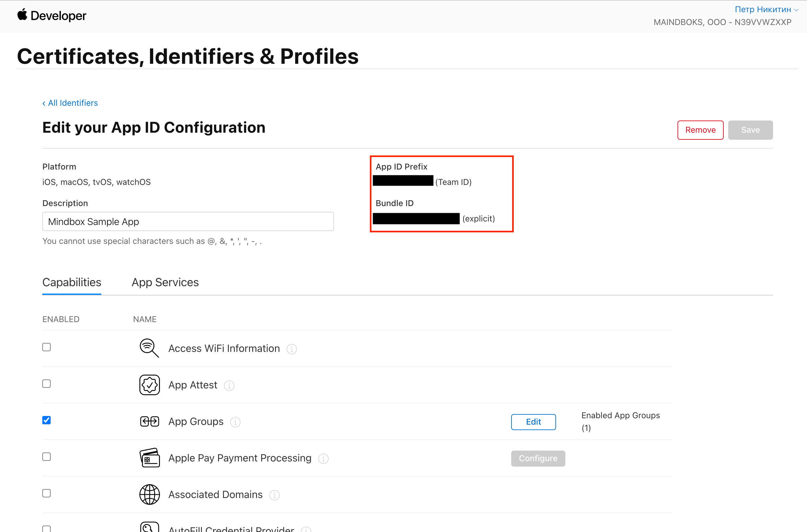Image resolution: width=807 pixels, height=532 pixels.
Task: Show info for Access WiFi Information
Action: [x=291, y=349]
